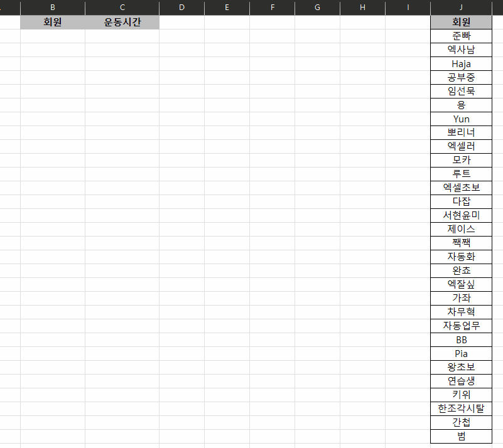This screenshot has height=448, width=503.
Task: Select the cell containing 연습생
Action: [462, 381]
